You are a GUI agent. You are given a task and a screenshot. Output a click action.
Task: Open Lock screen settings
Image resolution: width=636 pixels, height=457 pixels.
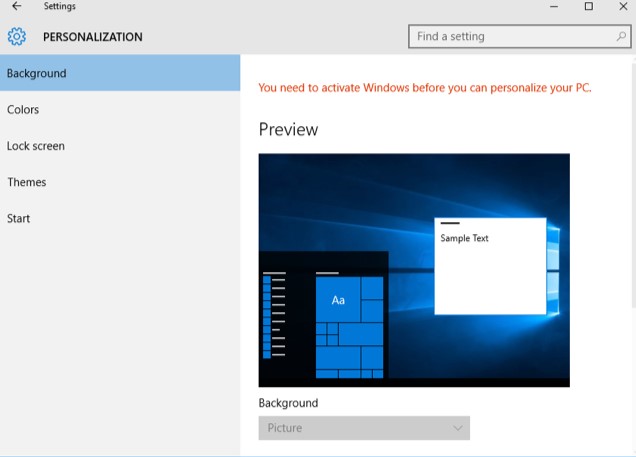click(x=120, y=146)
